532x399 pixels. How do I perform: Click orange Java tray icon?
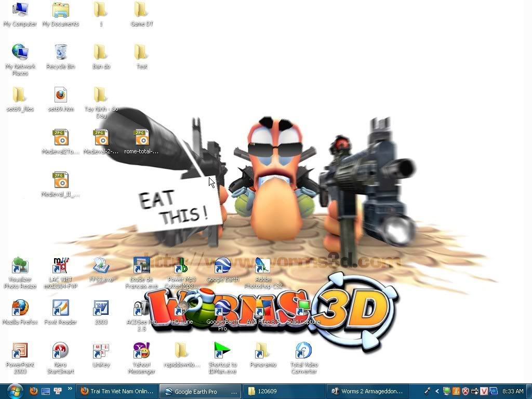pos(456,391)
